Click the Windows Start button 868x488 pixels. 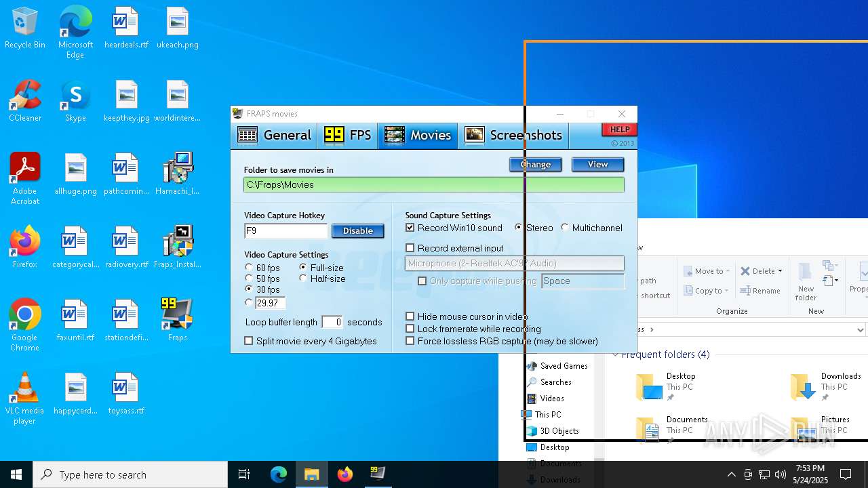tap(16, 474)
